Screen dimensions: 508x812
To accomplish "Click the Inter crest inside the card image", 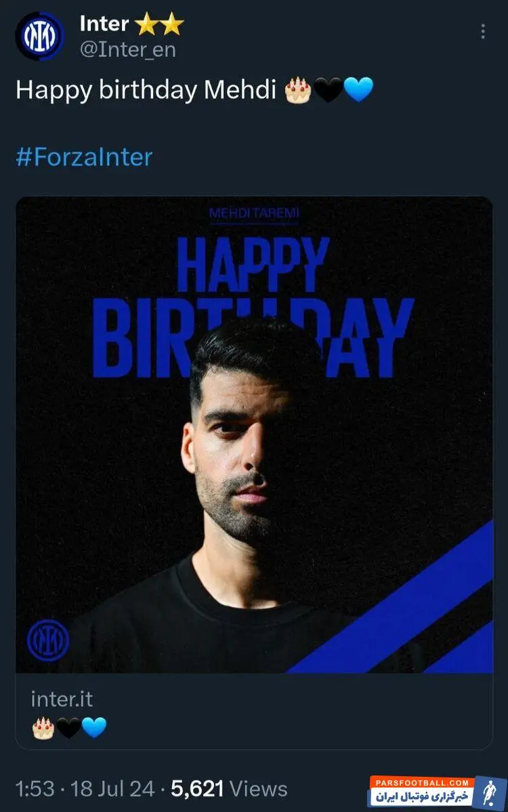I will point(48,640).
